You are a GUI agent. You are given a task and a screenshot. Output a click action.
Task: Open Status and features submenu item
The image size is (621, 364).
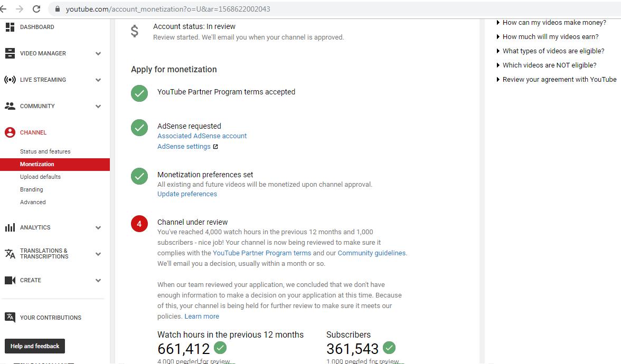point(45,151)
